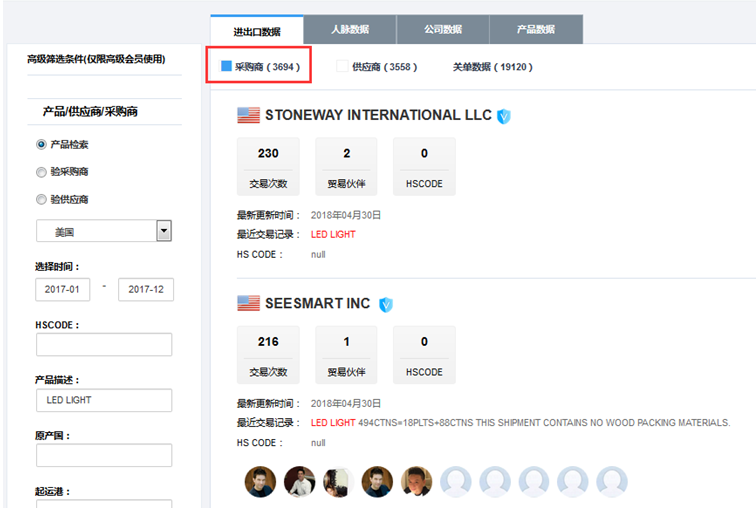Click the verified shield badge next to SEESMART INC
The width and height of the screenshot is (756, 521).
[386, 305]
